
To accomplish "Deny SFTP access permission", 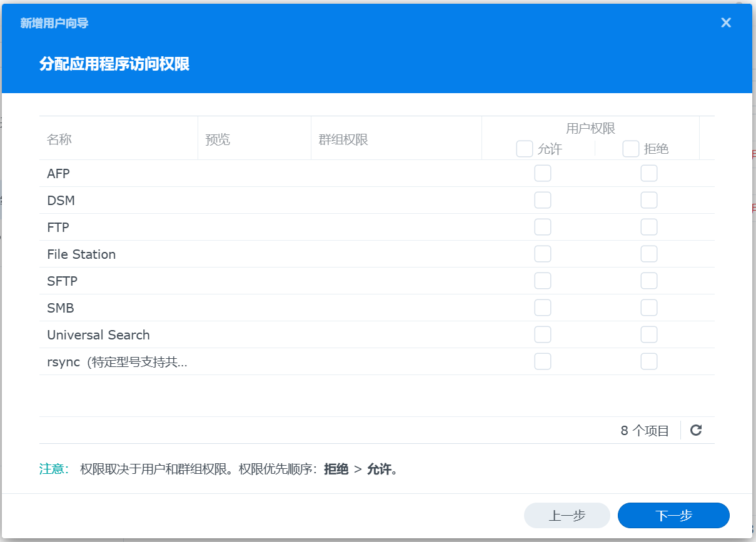I will point(649,281).
